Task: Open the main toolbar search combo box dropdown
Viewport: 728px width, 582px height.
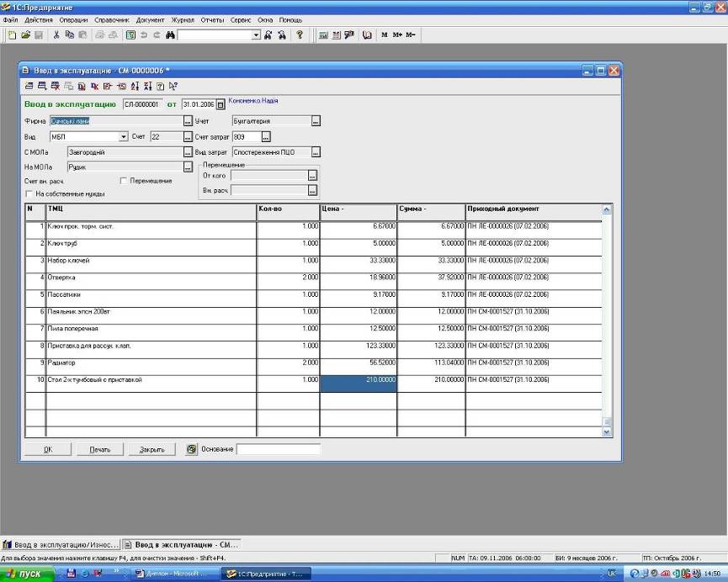Action: click(x=257, y=35)
